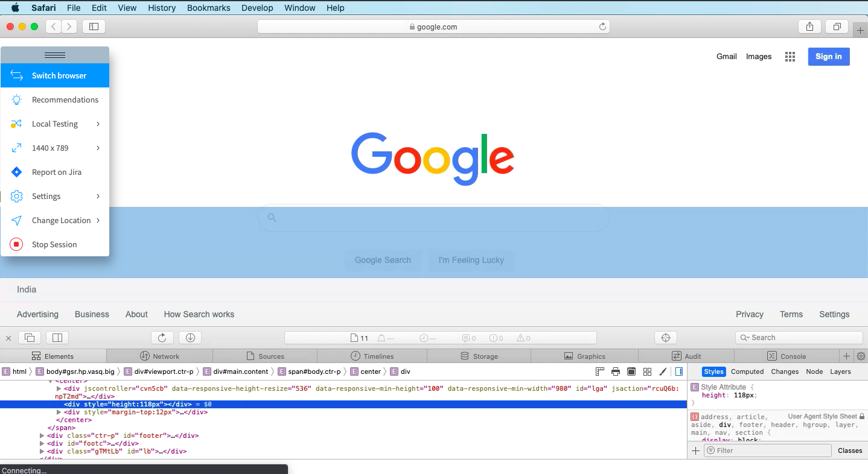This screenshot has width=868, height=474.
Task: Enable the rulers overlay icon
Action: tap(600, 371)
